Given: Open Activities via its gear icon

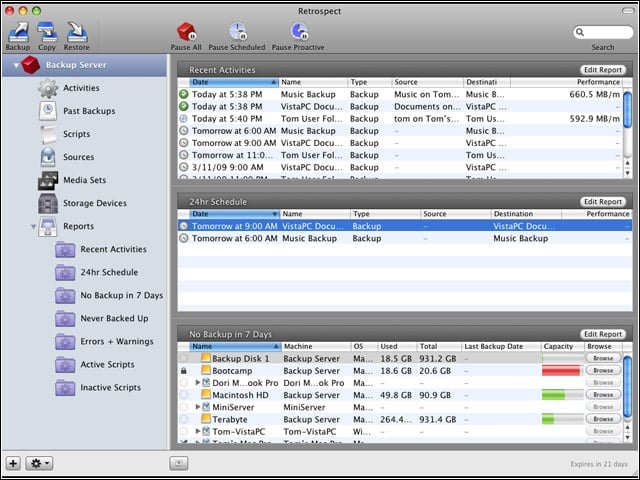Looking at the screenshot, I should 48,88.
